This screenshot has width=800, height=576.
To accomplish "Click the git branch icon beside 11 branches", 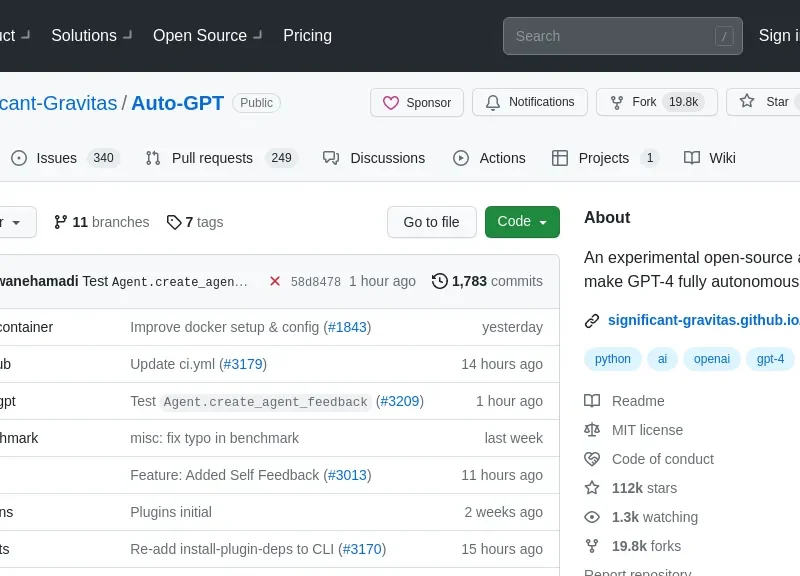I will click(60, 222).
